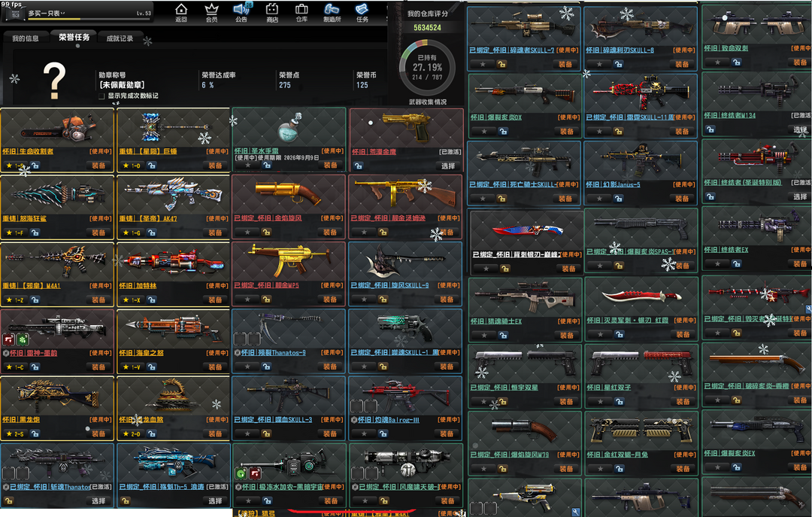Open the 任务 missions icon
The width and height of the screenshot is (812, 517).
point(362,11)
